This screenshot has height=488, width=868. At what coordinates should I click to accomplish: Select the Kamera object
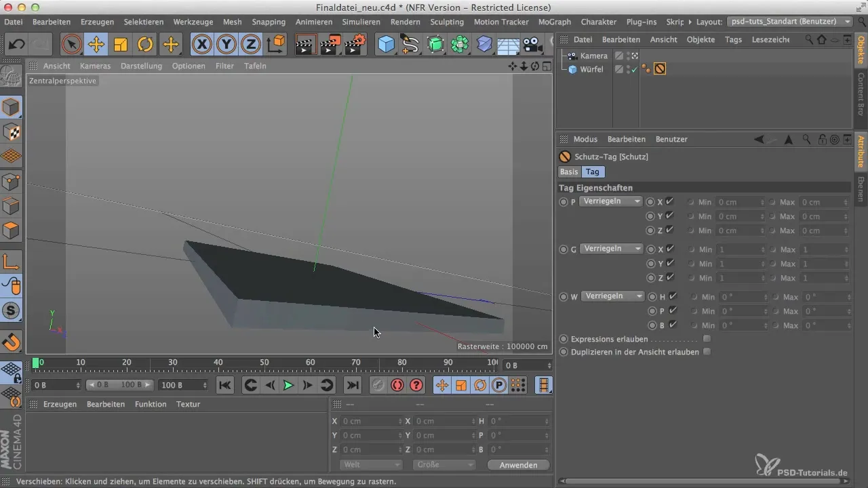pos(594,56)
